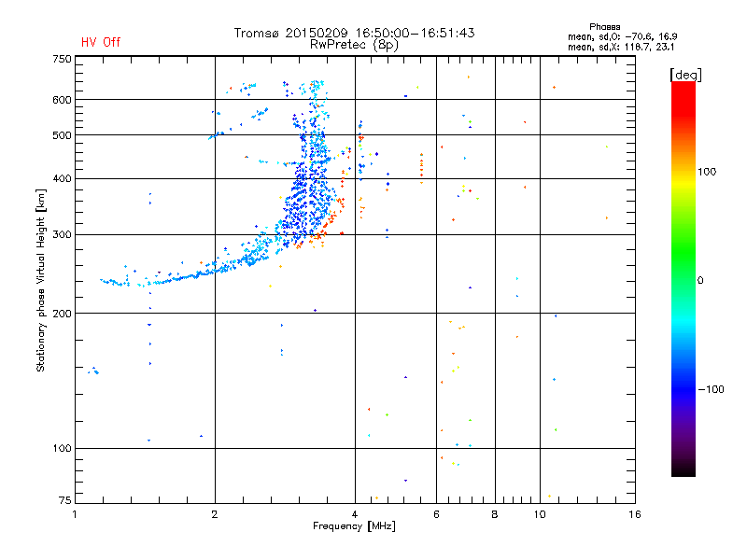
Task: Click the plot title "Tromsø 20150209 16:50:00-16:51:43"
Action: pyautogui.click(x=354, y=33)
